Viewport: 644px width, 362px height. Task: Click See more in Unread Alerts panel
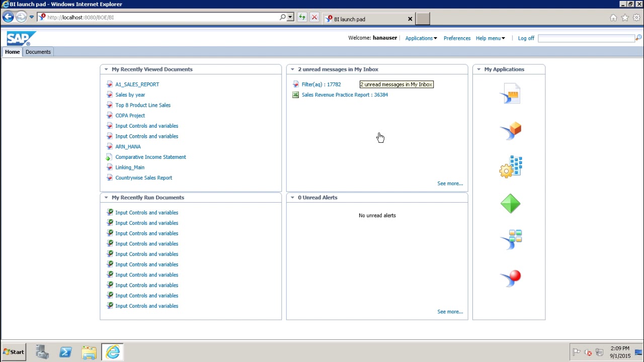tap(450, 312)
